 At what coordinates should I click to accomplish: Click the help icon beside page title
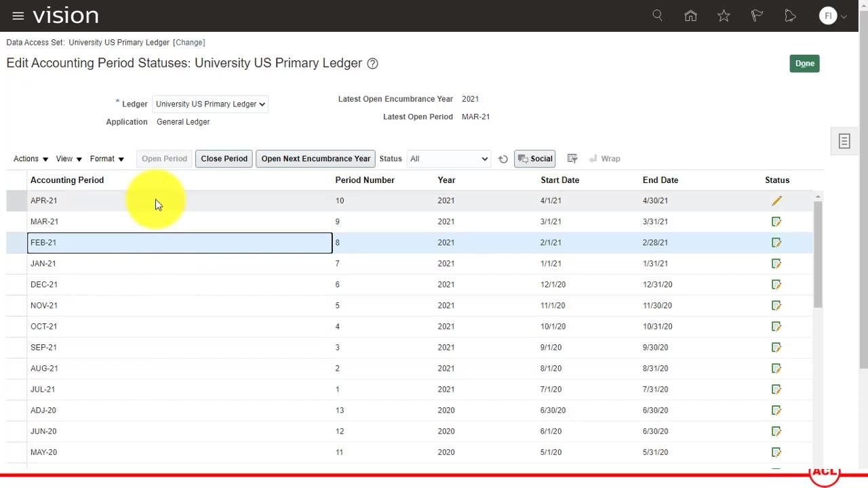[x=372, y=64]
